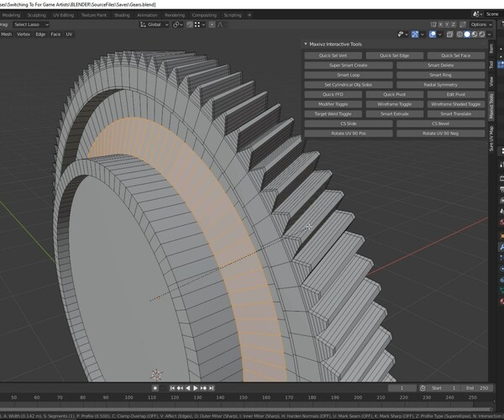Play the animation in reverse
The width and height of the screenshot is (504, 420).
187,388
